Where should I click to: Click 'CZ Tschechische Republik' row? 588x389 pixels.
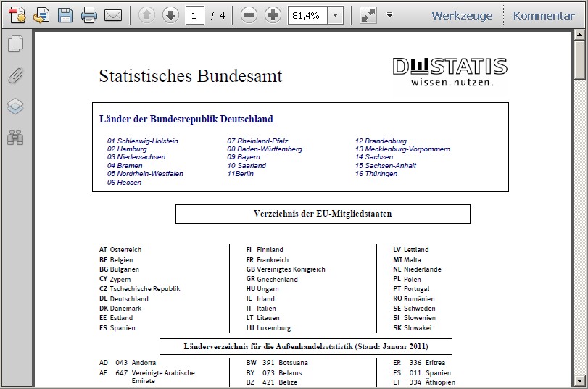tap(139, 289)
